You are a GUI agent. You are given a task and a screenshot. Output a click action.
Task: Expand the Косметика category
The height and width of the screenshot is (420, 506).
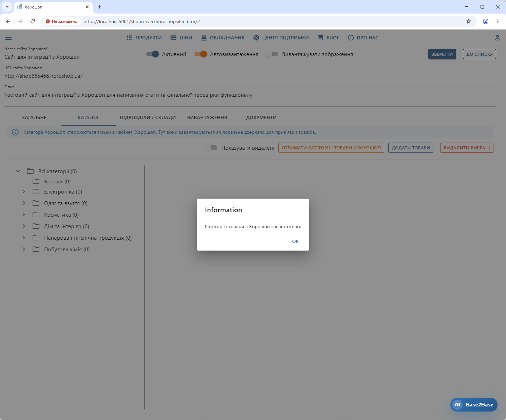coord(24,215)
